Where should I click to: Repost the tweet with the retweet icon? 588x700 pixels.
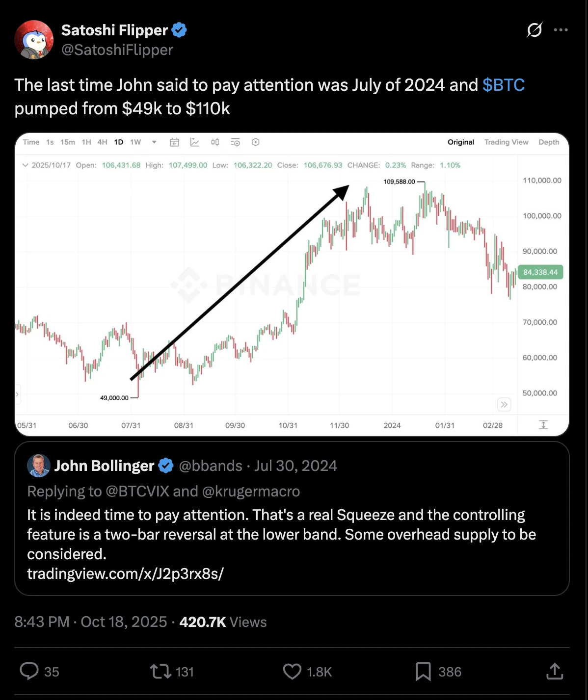click(x=160, y=671)
